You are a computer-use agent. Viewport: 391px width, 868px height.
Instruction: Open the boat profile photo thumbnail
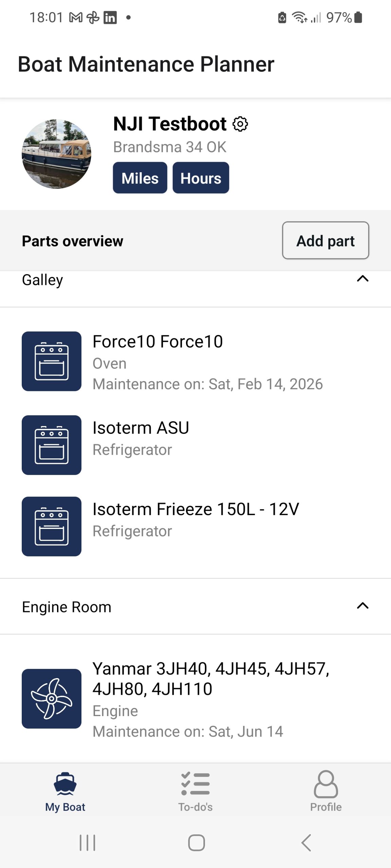[x=56, y=154]
